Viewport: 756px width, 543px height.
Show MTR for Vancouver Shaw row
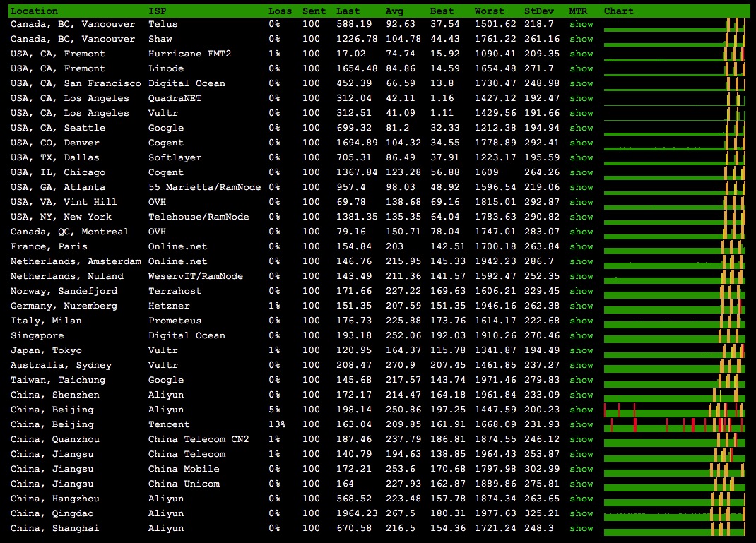[x=581, y=39]
